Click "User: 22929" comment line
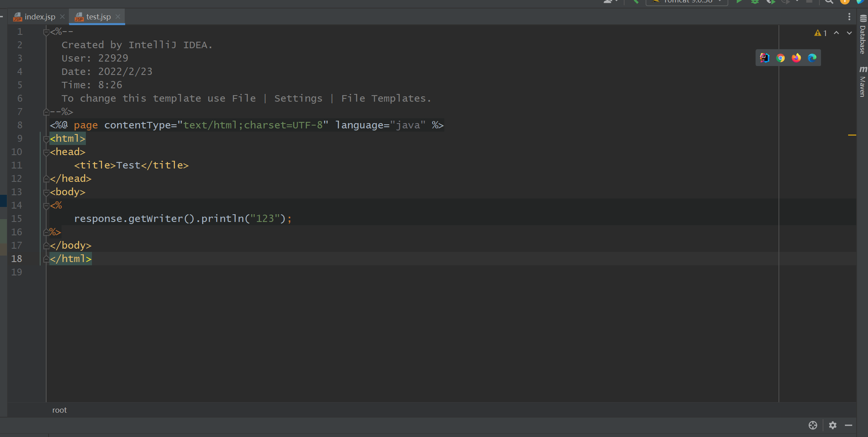Screen dimensions: 868x437 tap(95, 58)
